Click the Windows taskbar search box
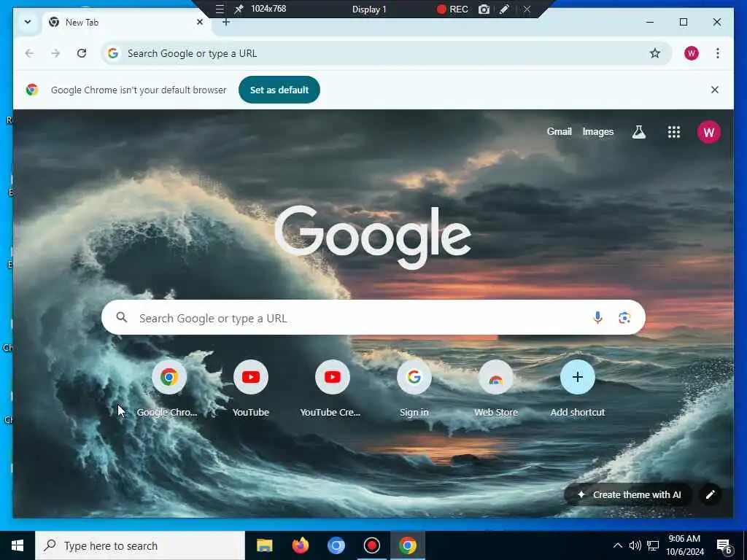747x560 pixels. pos(140,545)
